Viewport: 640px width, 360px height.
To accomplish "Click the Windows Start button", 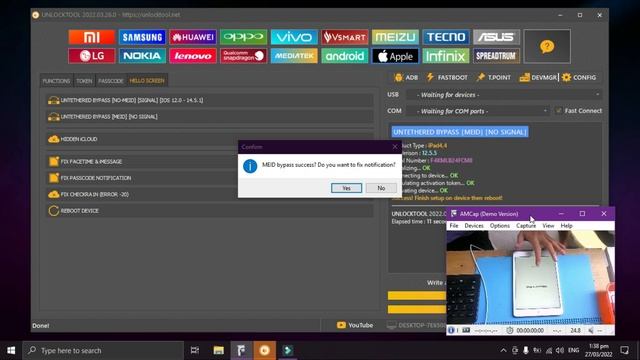I will pyautogui.click(x=11, y=350).
